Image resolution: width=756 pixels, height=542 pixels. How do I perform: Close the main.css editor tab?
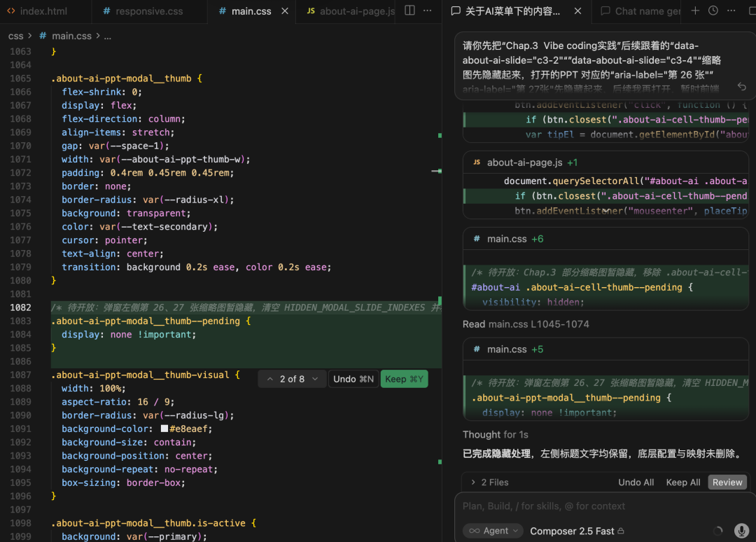tap(285, 11)
